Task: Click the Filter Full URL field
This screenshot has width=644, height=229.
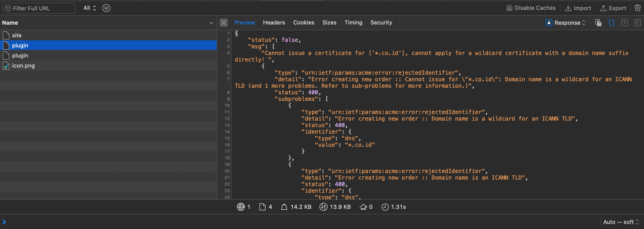Action: [39, 8]
